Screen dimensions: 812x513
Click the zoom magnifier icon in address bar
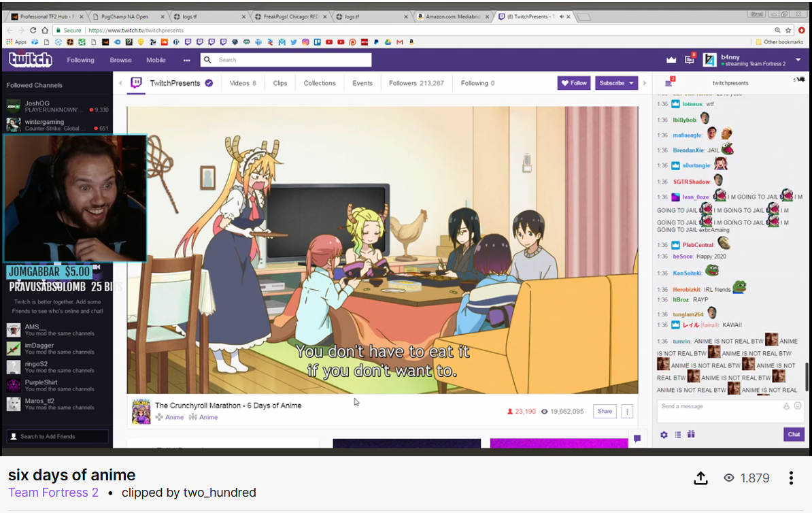pyautogui.click(x=777, y=30)
